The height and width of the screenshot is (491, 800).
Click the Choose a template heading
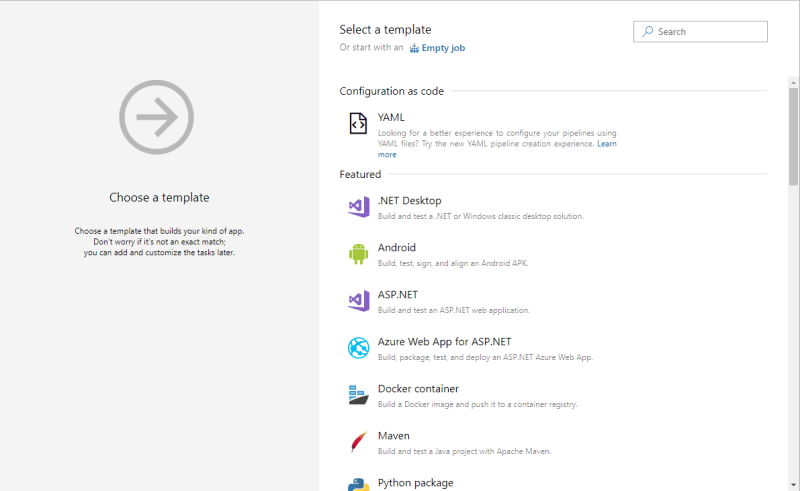coord(159,198)
